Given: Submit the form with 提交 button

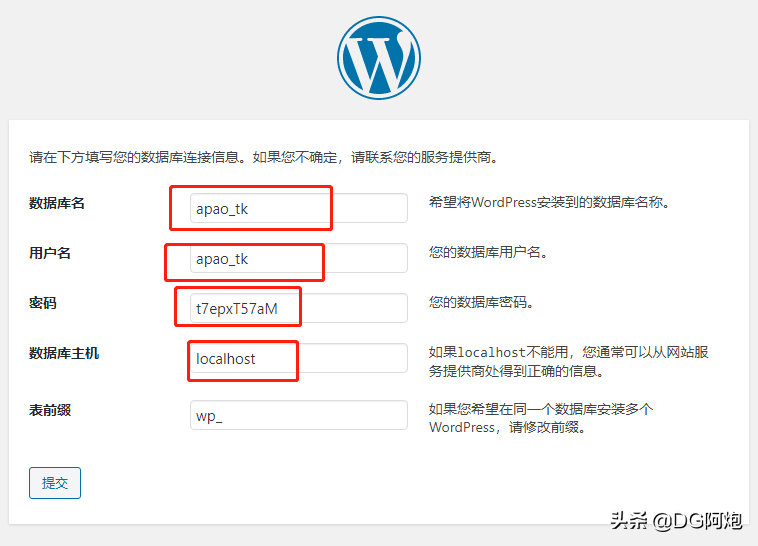Looking at the screenshot, I should (55, 483).
